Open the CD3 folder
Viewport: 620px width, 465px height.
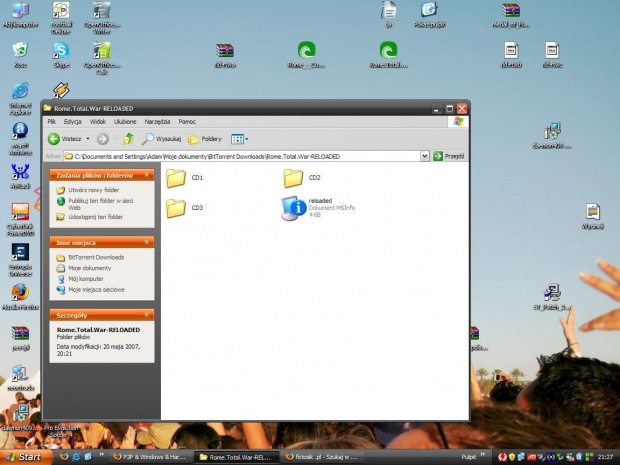[x=185, y=208]
